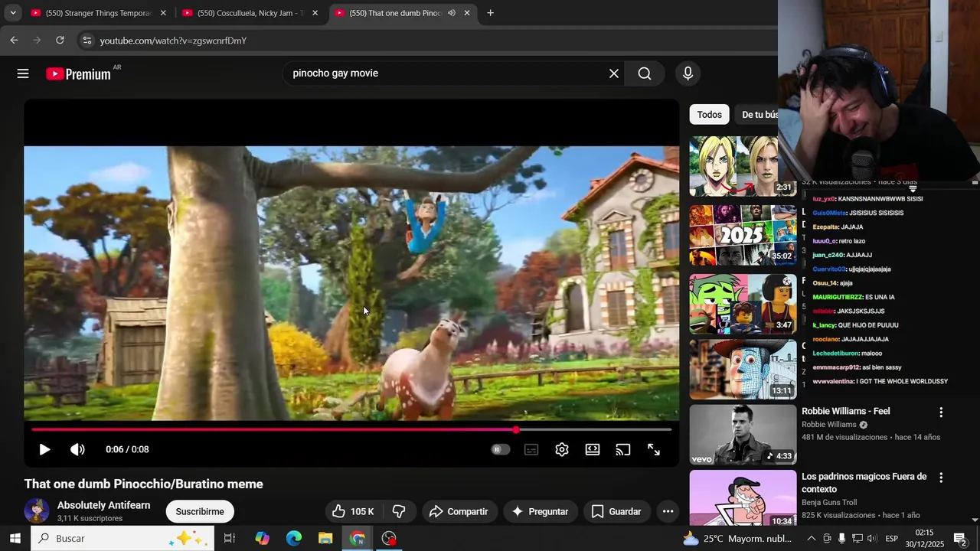This screenshot has height=551, width=980.
Task: Share the video via Compartir
Action: 459,511
